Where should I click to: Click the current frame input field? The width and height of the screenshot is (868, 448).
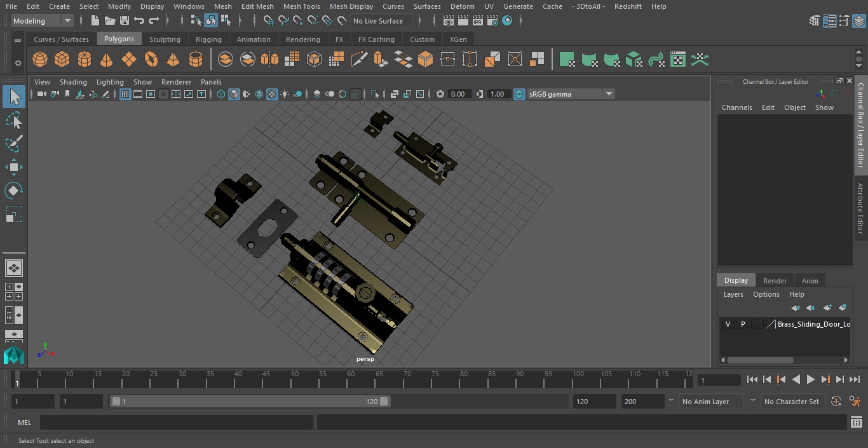pos(719,380)
